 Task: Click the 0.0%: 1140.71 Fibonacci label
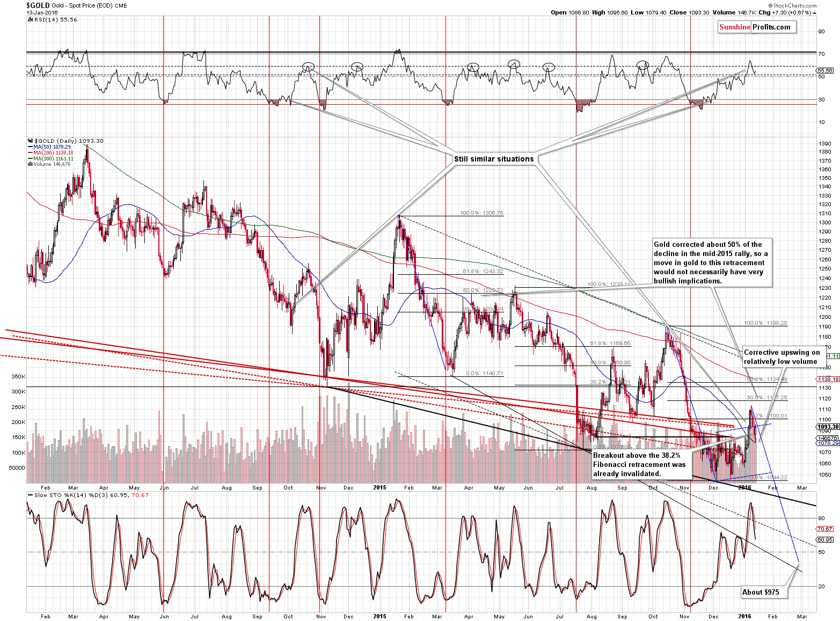tap(485, 374)
